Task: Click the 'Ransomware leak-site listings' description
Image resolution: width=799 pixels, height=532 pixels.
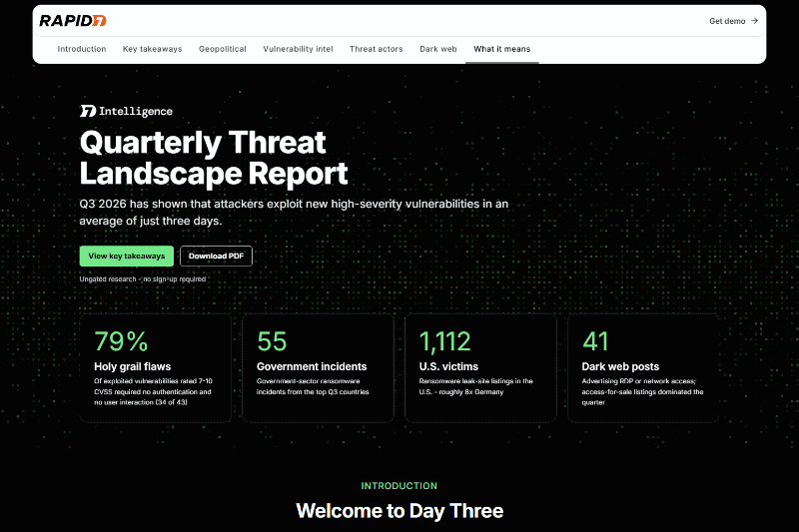Action: point(476,386)
